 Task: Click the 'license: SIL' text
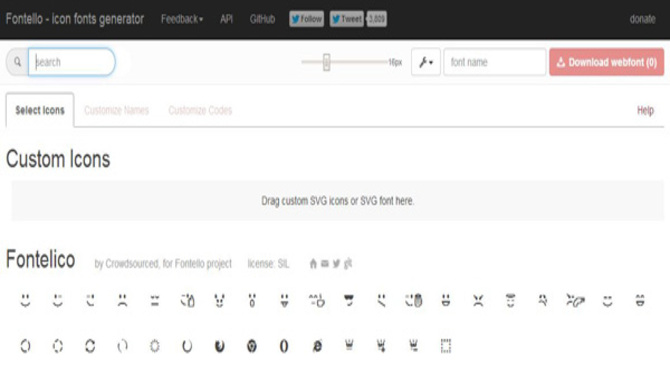click(268, 264)
